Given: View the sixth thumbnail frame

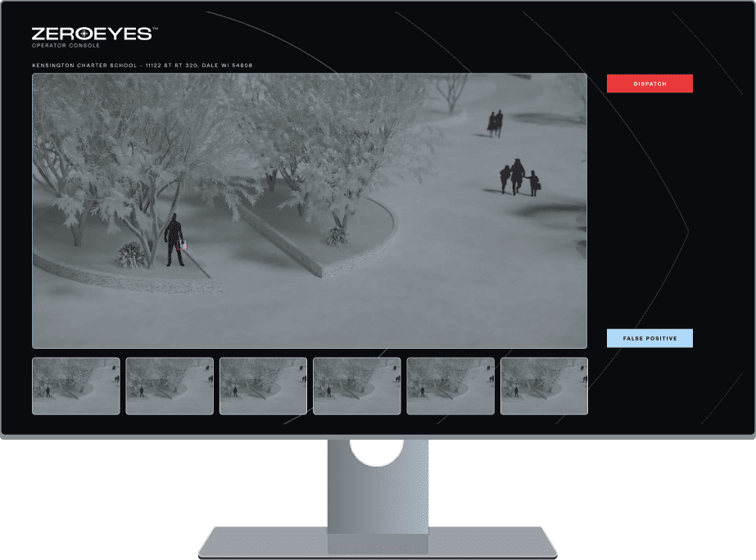Looking at the screenshot, I should pyautogui.click(x=544, y=386).
